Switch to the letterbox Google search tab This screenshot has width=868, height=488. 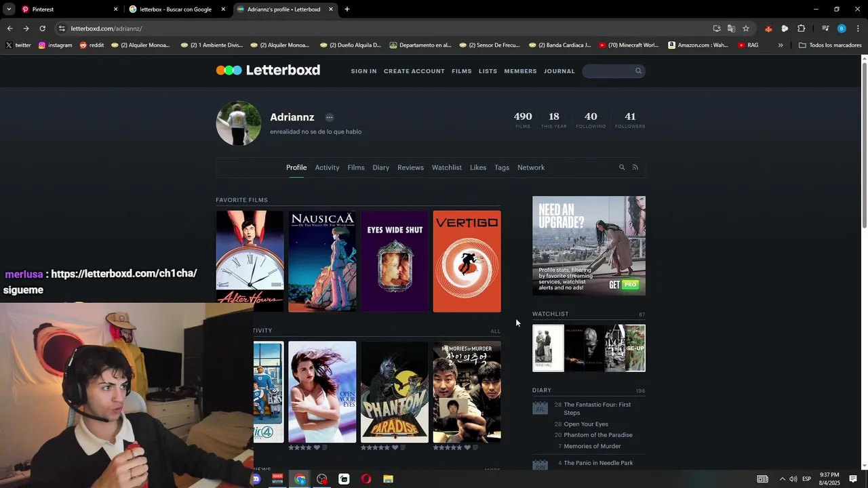click(176, 9)
